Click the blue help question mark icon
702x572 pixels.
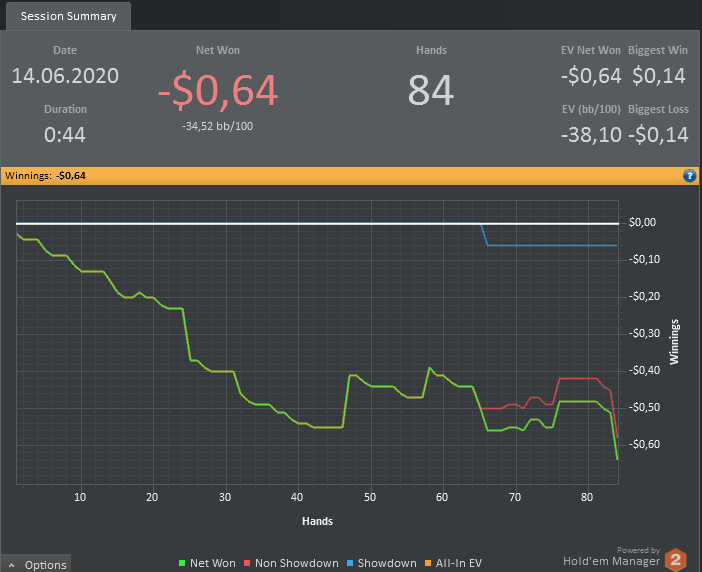click(x=689, y=176)
